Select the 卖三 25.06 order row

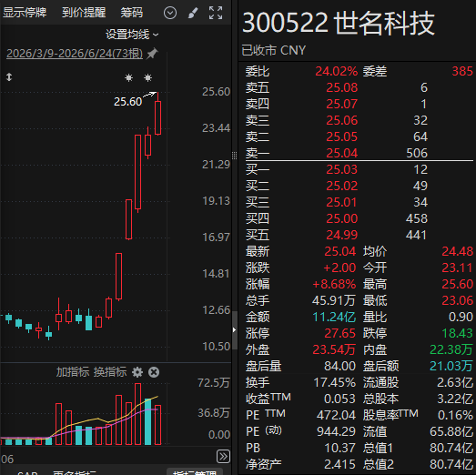point(360,120)
